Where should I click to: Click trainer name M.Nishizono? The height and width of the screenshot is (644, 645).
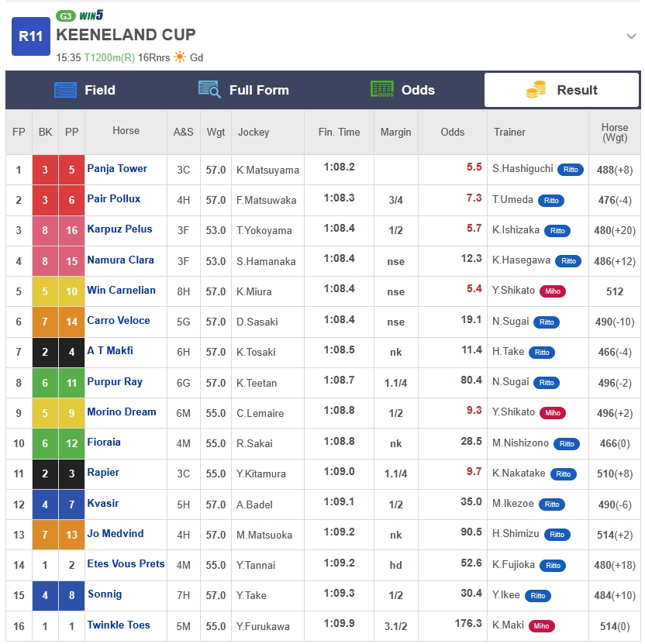(x=520, y=443)
